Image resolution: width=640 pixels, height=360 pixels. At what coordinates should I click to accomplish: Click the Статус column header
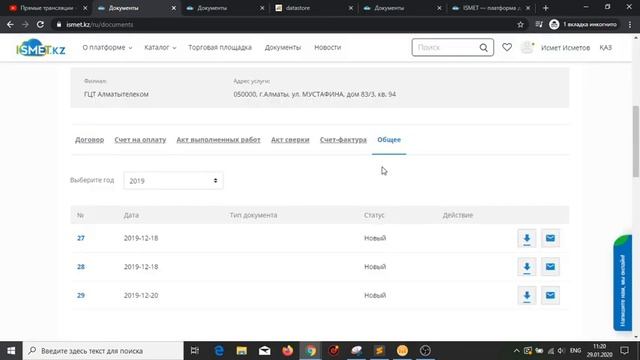[x=374, y=215]
